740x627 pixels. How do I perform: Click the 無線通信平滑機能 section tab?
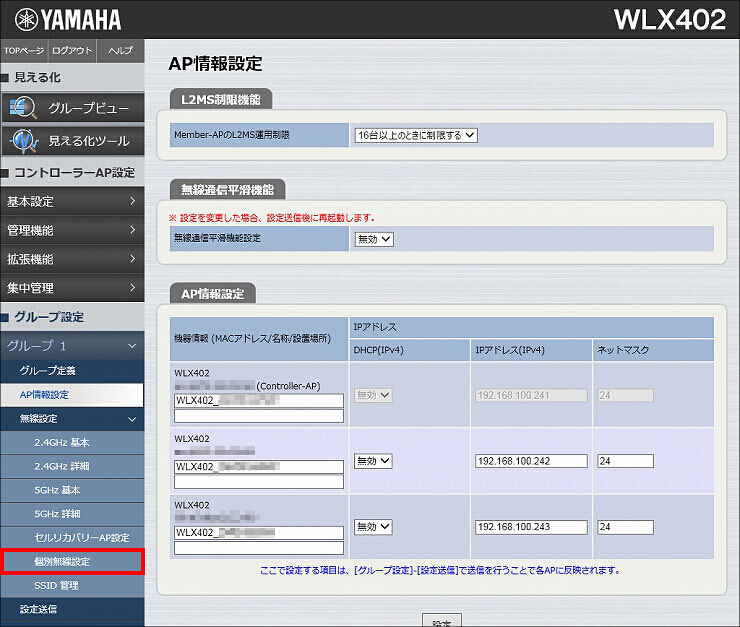[x=227, y=190]
